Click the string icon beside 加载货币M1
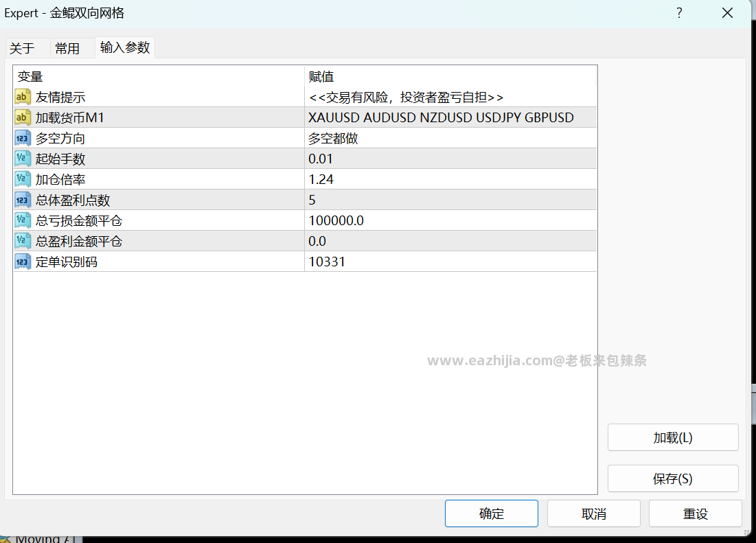The height and width of the screenshot is (543, 756). pos(23,117)
